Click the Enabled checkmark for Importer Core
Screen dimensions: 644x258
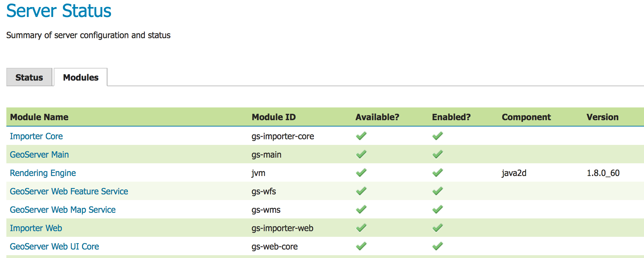(438, 136)
